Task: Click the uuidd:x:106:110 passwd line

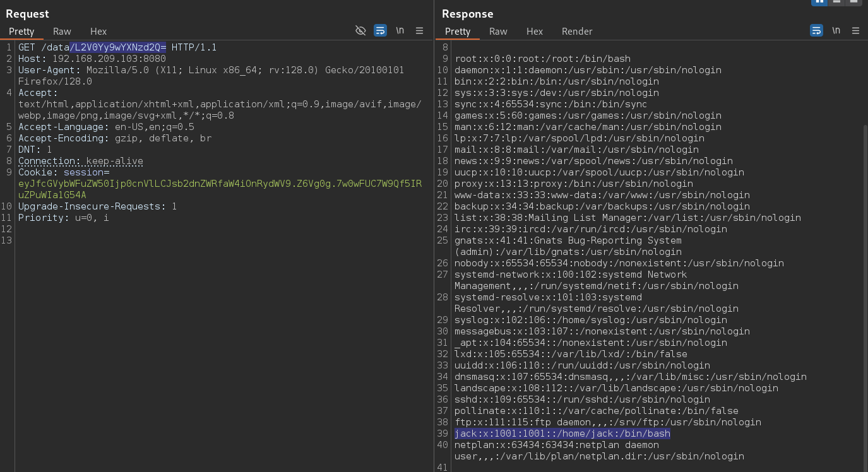Action: [x=582, y=365]
